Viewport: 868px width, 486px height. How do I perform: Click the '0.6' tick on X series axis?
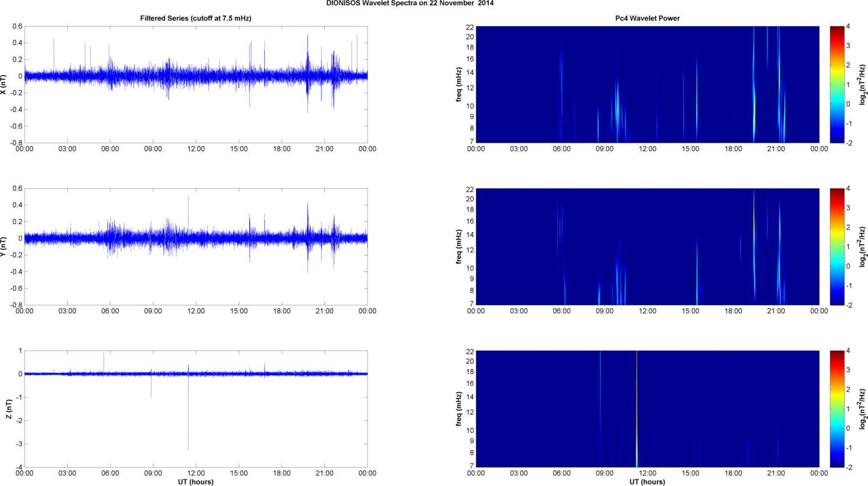[x=18, y=26]
